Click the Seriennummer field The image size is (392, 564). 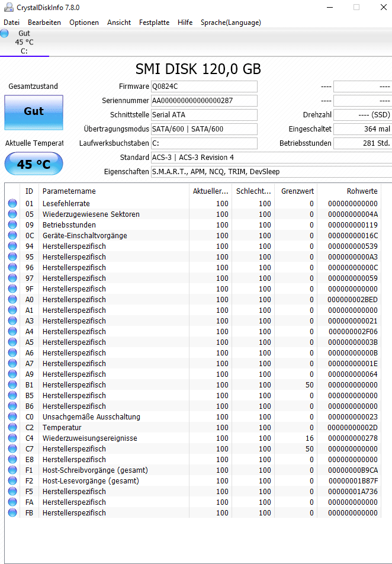click(x=204, y=101)
